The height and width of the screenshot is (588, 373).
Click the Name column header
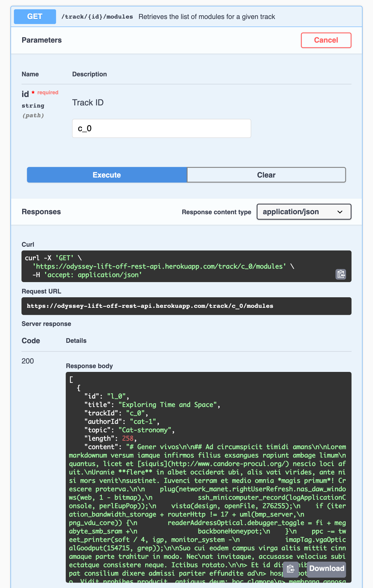[30, 74]
